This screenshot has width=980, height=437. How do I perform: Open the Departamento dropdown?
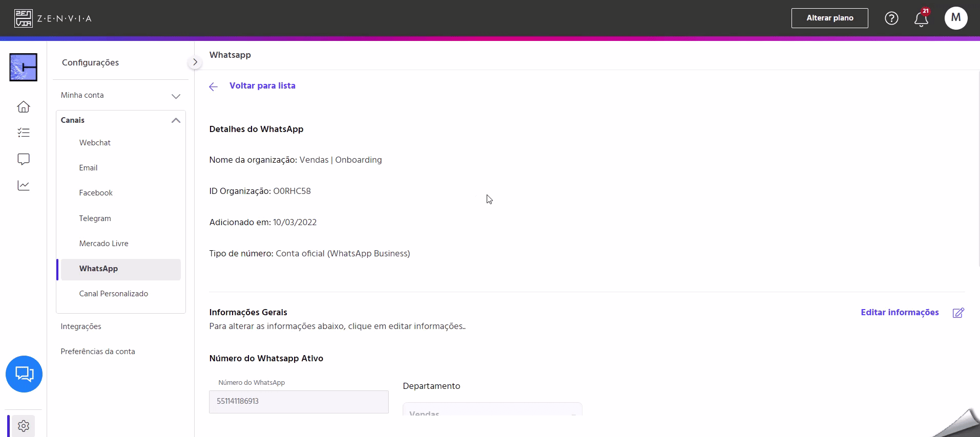point(492,409)
